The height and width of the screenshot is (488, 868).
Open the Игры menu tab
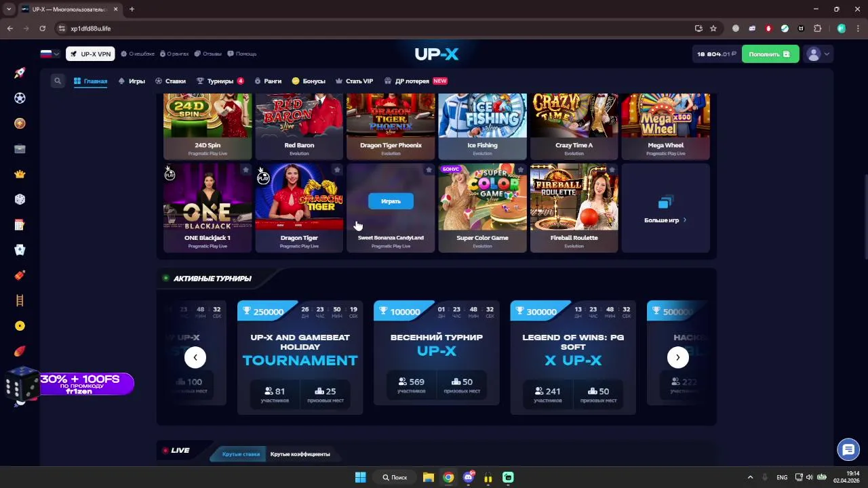click(132, 81)
